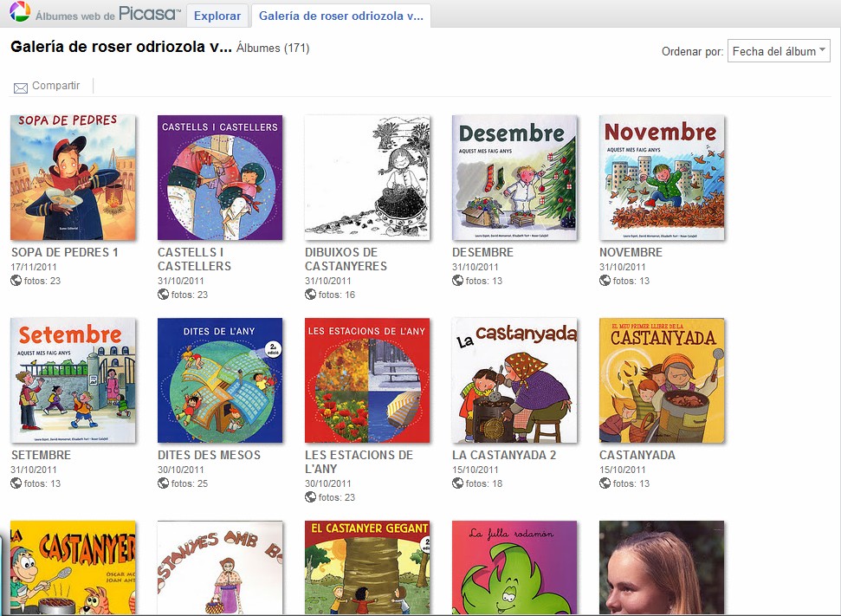Open the LES ESTACIONS DE L'ANY title link
The height and width of the screenshot is (616, 841).
[359, 462]
